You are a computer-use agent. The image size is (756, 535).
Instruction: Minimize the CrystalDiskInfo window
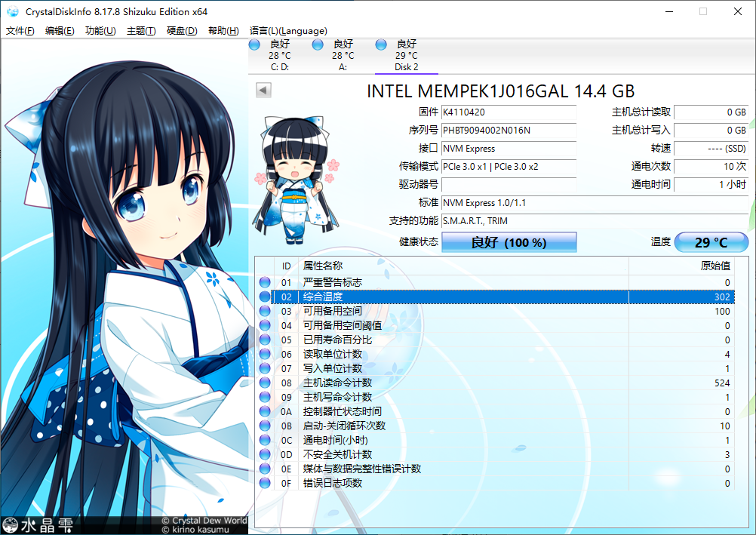point(669,11)
